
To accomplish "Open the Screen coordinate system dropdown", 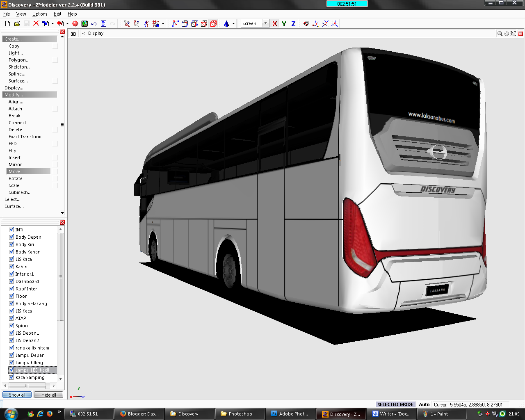I will 265,23.
